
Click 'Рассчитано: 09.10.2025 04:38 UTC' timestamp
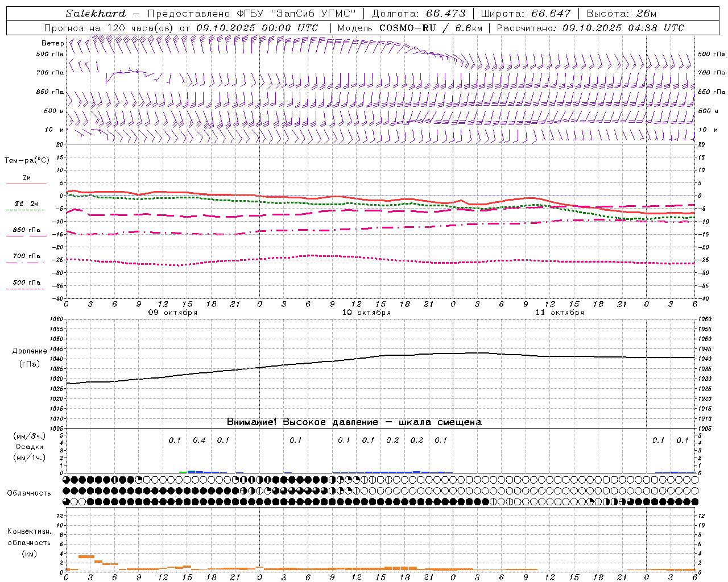[590, 28]
